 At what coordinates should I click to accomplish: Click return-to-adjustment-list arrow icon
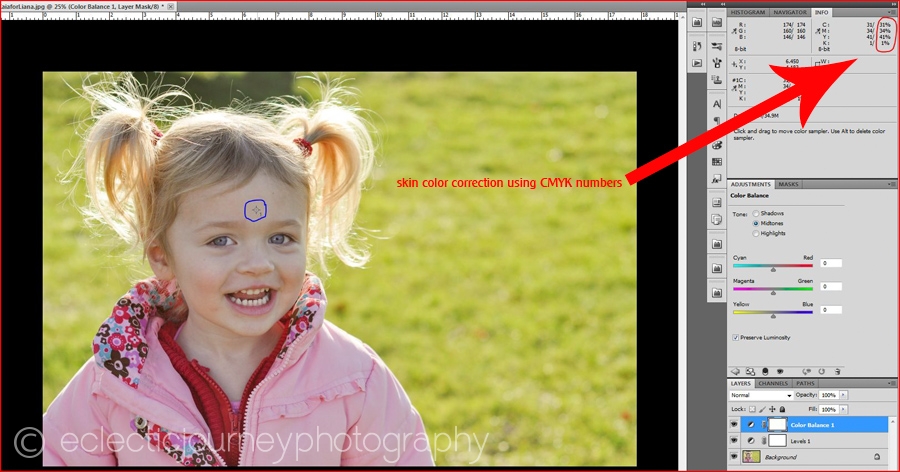click(736, 370)
